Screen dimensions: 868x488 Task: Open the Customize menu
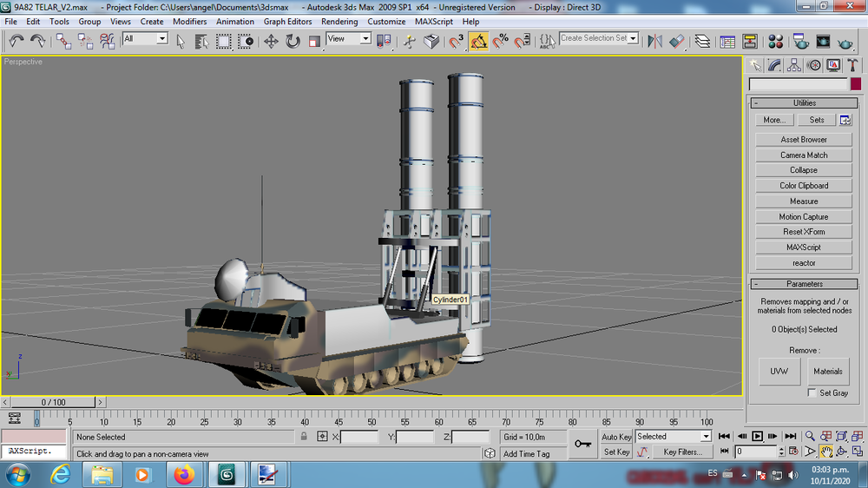tap(386, 22)
